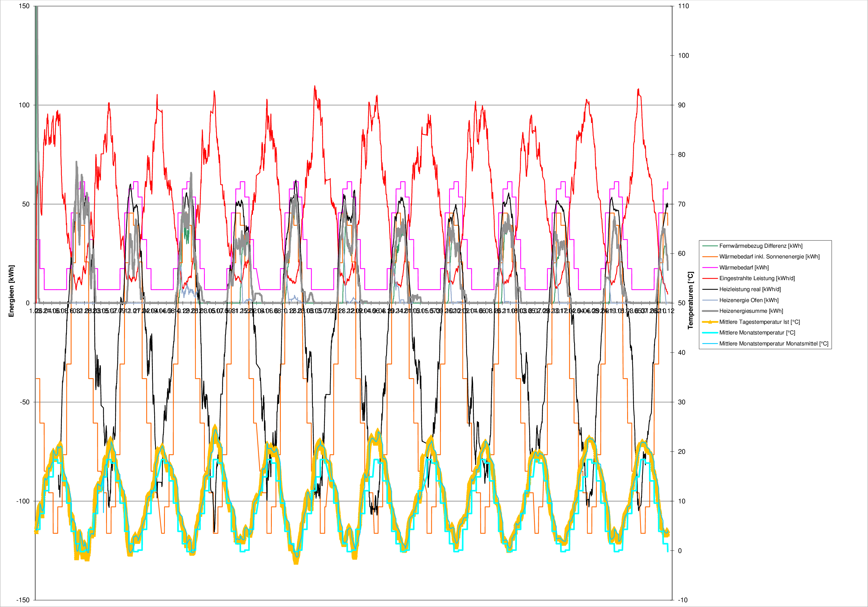This screenshot has width=868, height=607.
Task: Click the -10 label on the temperature axis
Action: (x=683, y=600)
